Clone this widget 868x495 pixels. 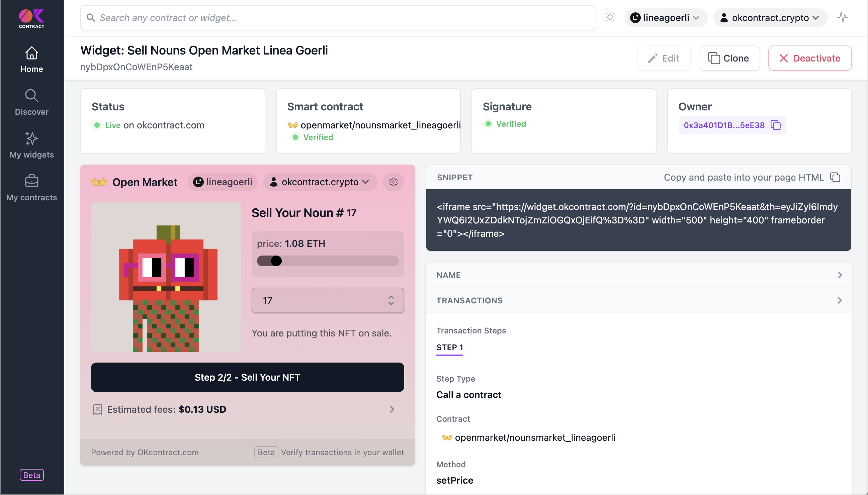pos(729,58)
